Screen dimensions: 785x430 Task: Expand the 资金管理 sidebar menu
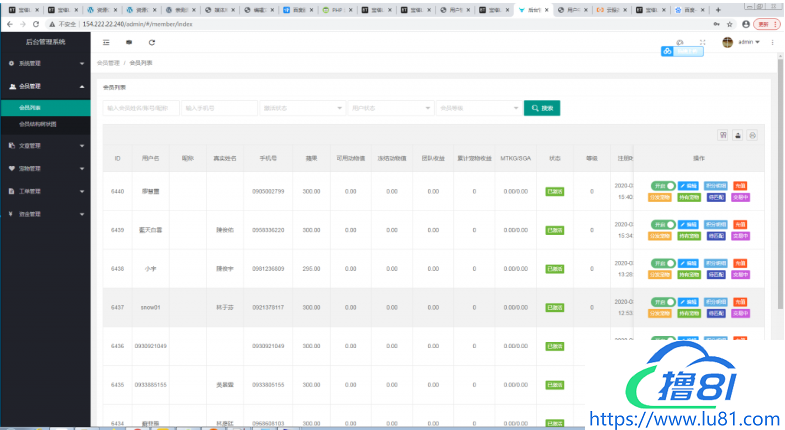tap(45, 214)
